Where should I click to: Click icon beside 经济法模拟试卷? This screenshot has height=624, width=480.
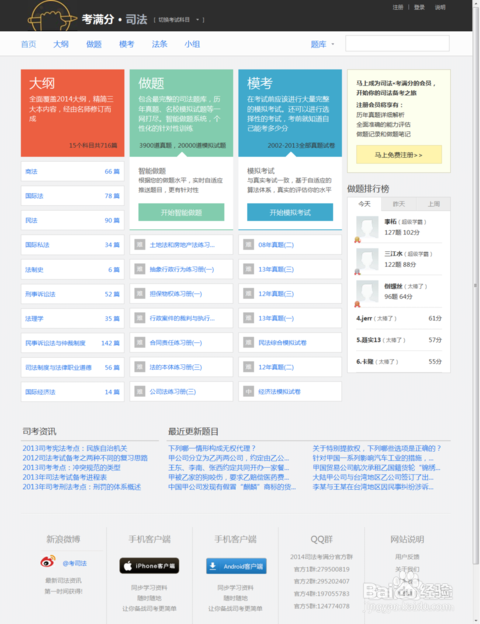click(248, 392)
